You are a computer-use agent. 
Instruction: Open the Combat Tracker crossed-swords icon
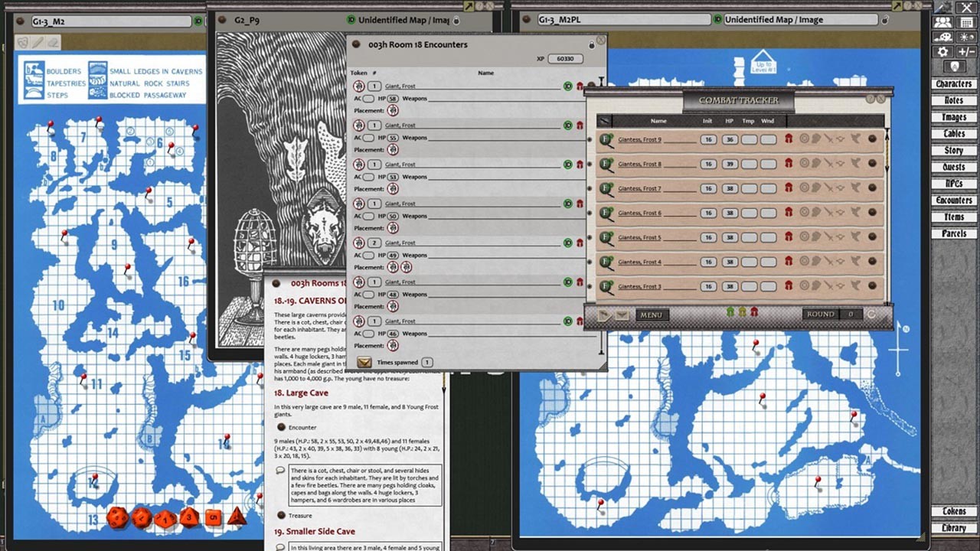coord(966,8)
